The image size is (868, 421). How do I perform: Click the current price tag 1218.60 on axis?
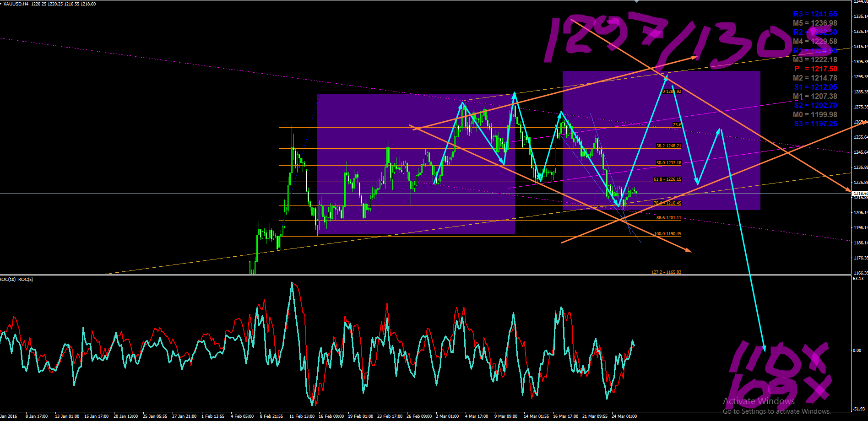[859, 194]
